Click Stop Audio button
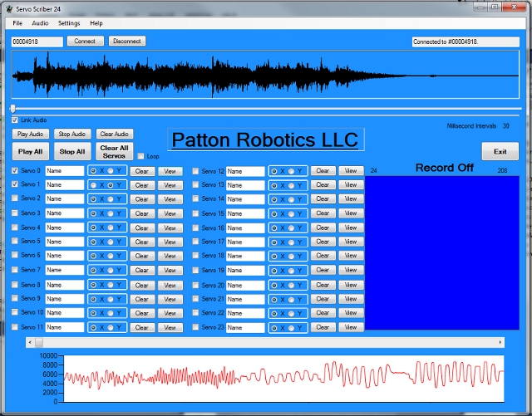Viewport: 532px width, 416px height. tap(72, 134)
